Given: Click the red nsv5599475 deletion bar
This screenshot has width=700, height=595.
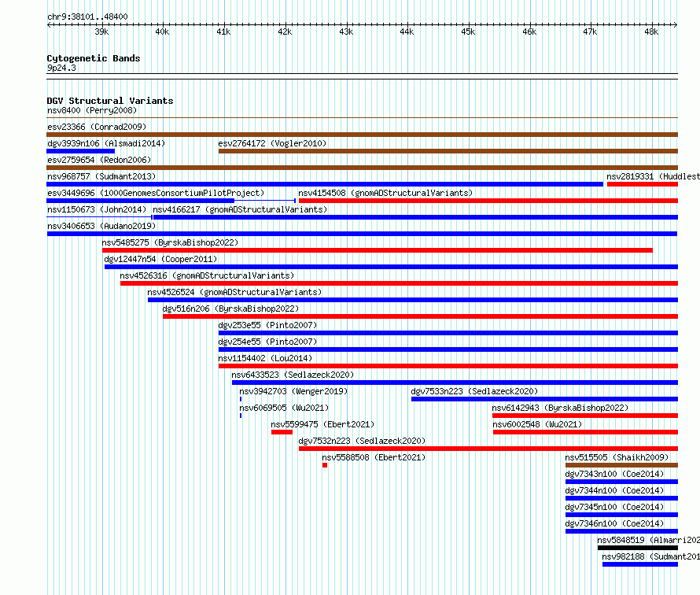Looking at the screenshot, I should click(282, 432).
